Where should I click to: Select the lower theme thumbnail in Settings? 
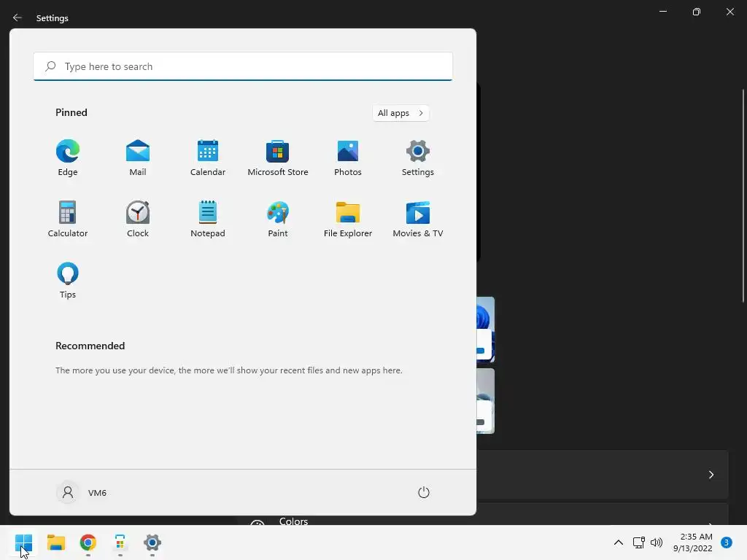[x=485, y=401]
